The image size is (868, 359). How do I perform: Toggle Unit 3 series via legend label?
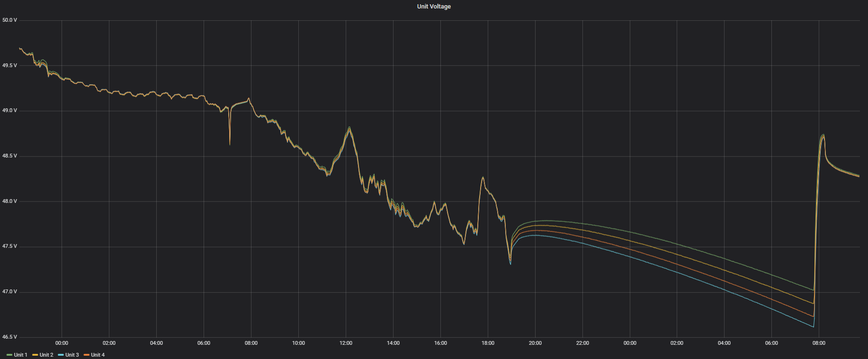tap(72, 355)
